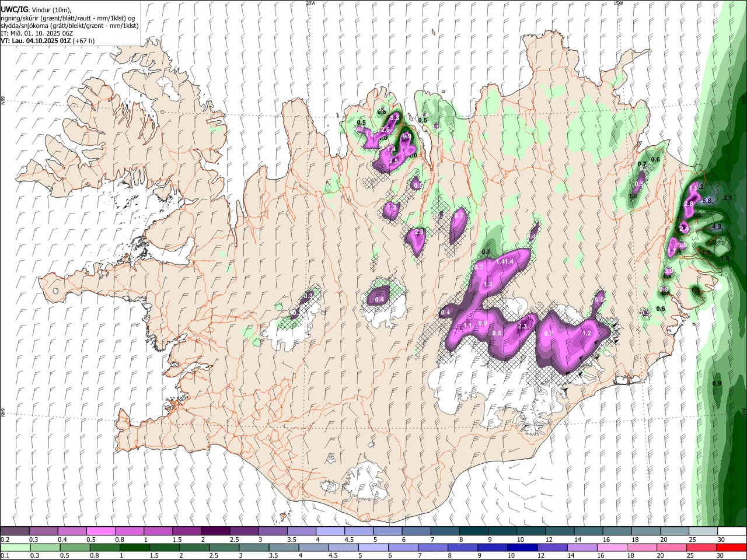Click the rigning/skúrir legend description line
747x560 pixels.
click(68, 17)
